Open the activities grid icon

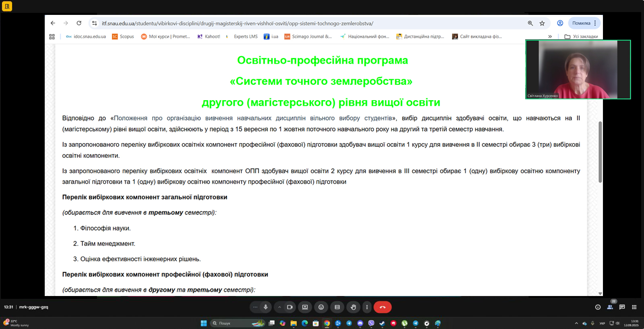click(634, 307)
